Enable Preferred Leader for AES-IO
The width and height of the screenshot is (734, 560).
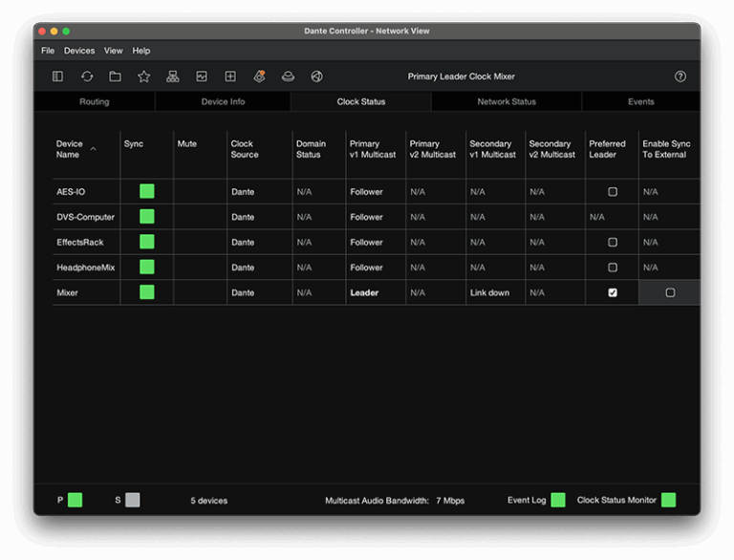point(613,192)
